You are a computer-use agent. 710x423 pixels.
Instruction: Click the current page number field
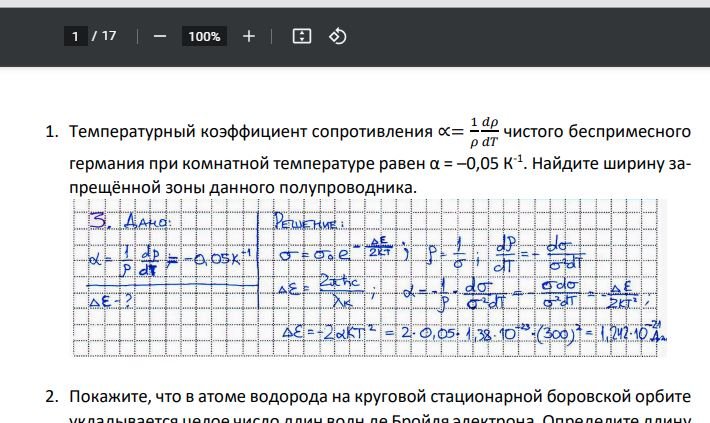(75, 36)
